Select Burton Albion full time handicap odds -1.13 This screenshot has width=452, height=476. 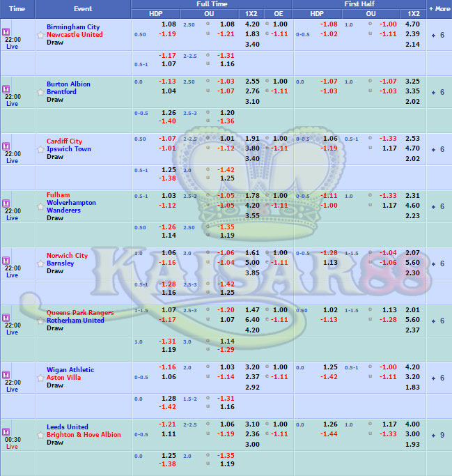pyautogui.click(x=167, y=82)
